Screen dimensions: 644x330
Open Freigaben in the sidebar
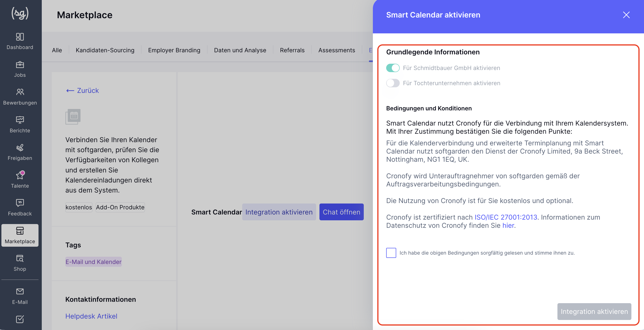20,152
